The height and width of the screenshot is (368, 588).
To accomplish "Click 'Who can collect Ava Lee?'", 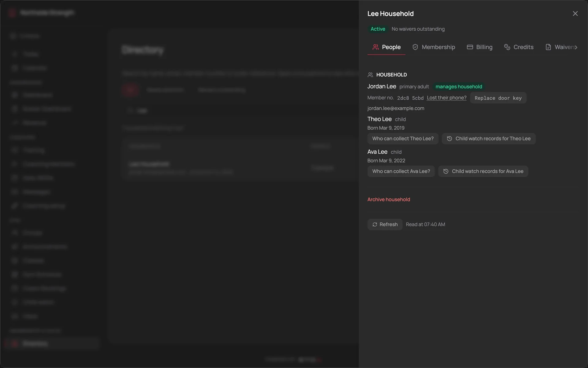I will 401,171.
